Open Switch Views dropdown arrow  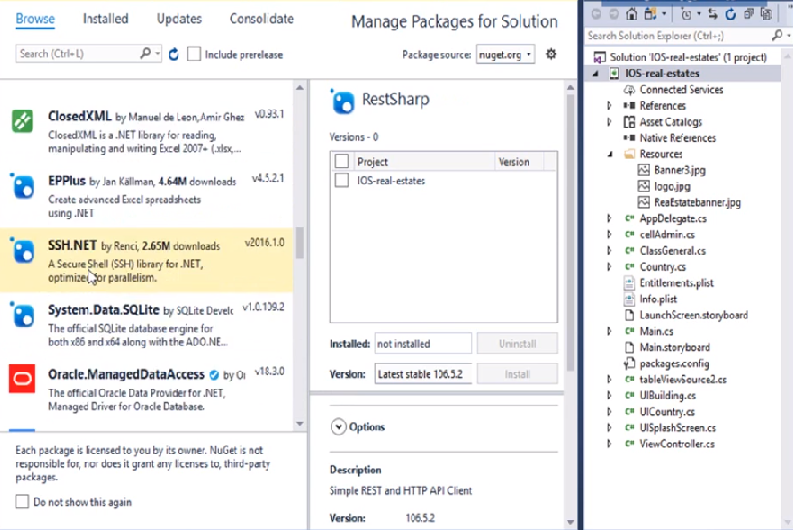[x=664, y=15]
